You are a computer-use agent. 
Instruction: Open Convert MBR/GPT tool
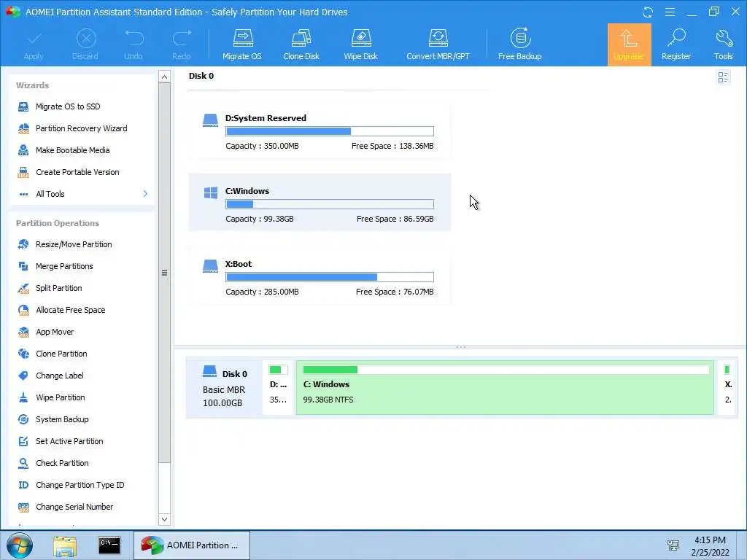point(438,44)
